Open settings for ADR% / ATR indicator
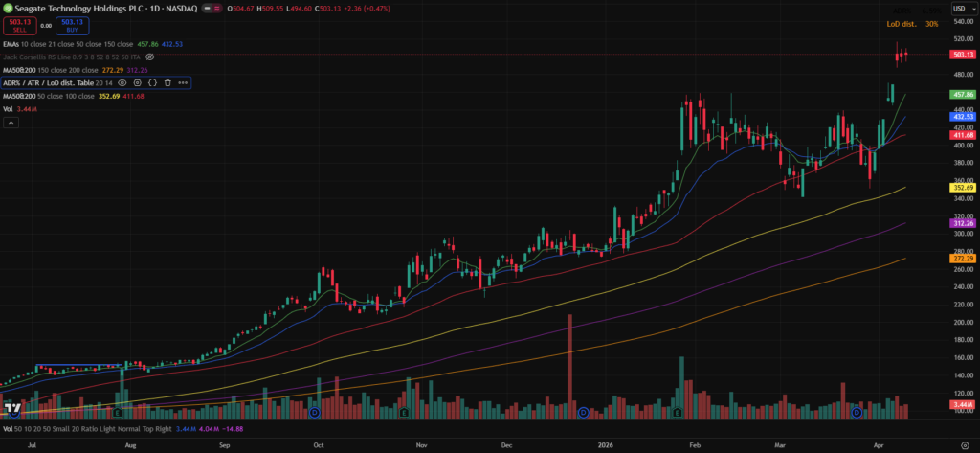Screen dimensions: 980x453 [x=137, y=83]
